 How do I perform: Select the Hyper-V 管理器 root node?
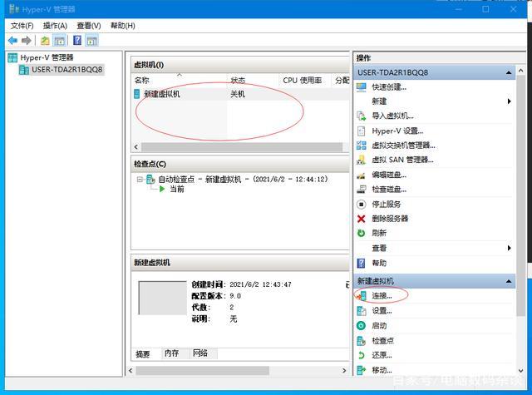[41, 57]
